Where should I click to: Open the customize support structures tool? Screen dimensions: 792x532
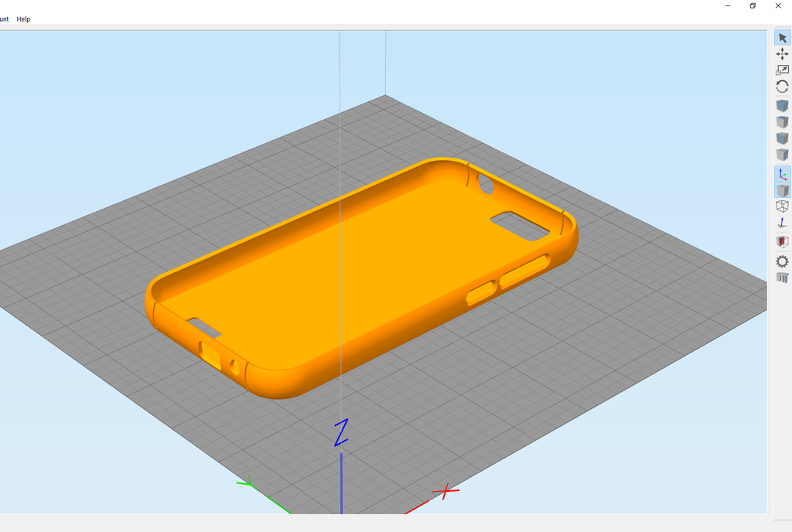(783, 278)
